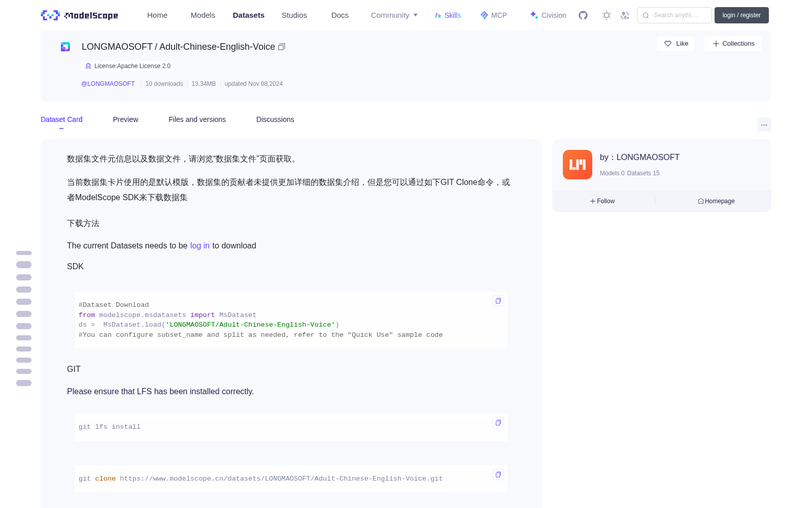Click the 'Datasets 15' count text
Image resolution: width=812 pixels, height=508 pixels.
coord(644,173)
